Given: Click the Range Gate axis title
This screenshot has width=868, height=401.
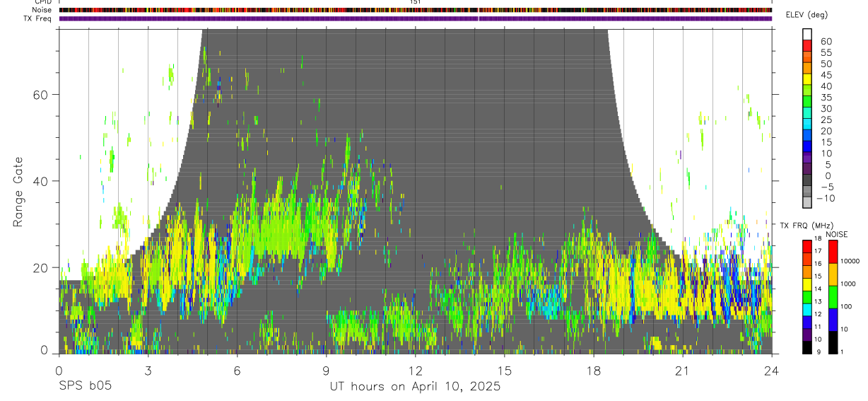Looking at the screenshot, I should (x=18, y=192).
